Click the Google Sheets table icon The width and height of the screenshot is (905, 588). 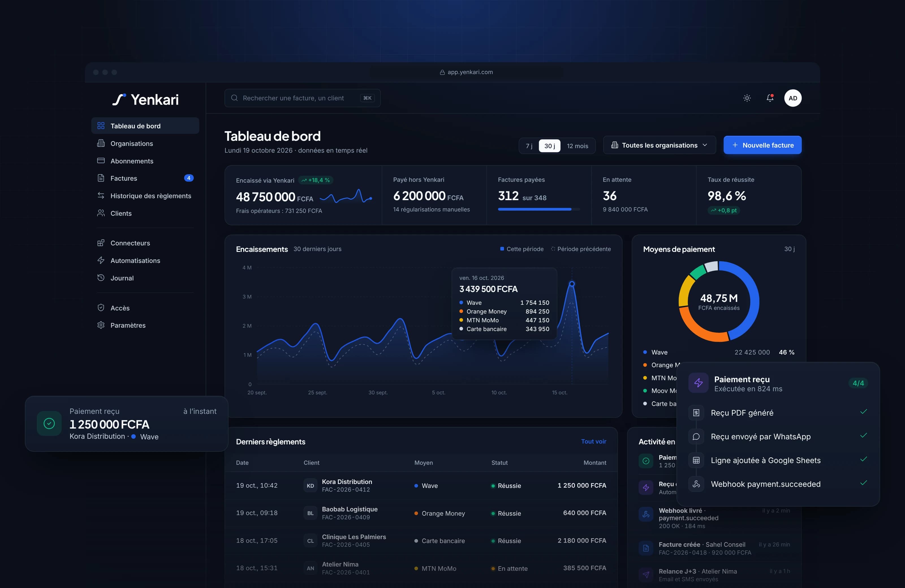(x=696, y=460)
